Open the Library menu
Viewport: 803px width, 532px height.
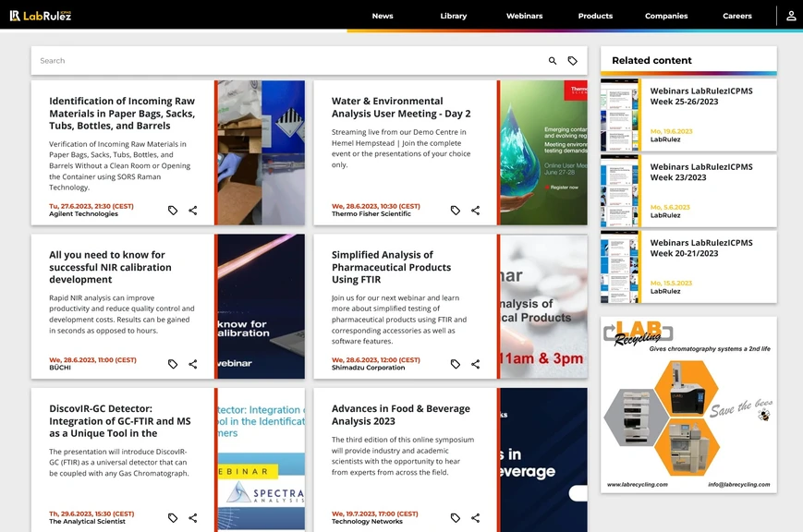(453, 16)
